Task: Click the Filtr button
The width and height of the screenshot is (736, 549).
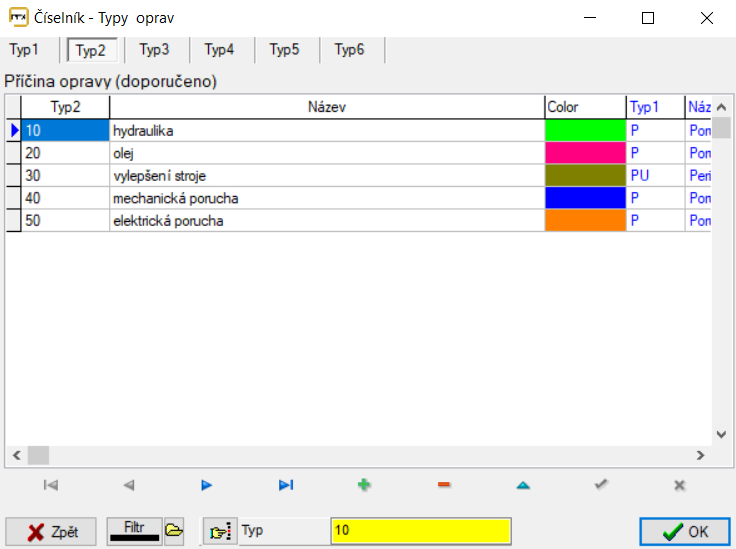Action: (x=134, y=531)
